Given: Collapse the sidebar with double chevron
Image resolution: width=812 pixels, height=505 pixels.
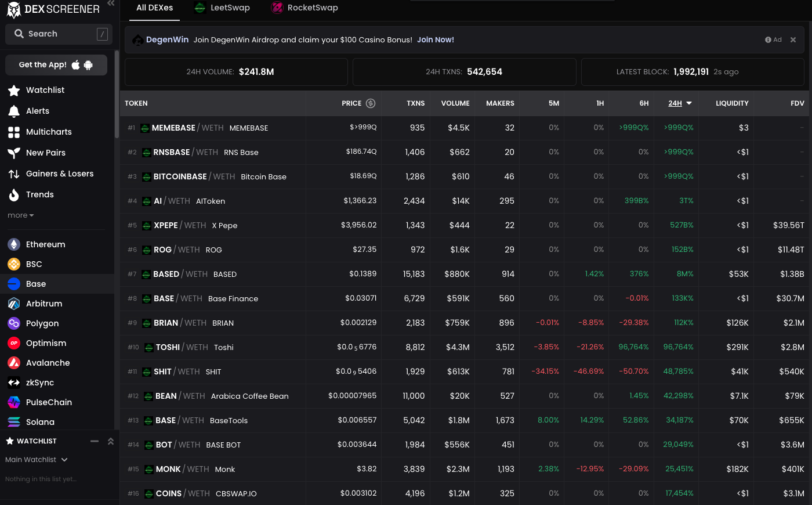Looking at the screenshot, I should point(111,3).
